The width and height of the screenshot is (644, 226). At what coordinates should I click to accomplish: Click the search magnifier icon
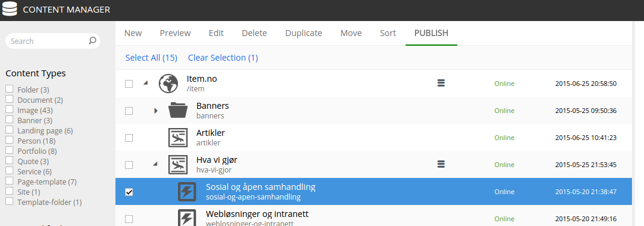[x=93, y=41]
